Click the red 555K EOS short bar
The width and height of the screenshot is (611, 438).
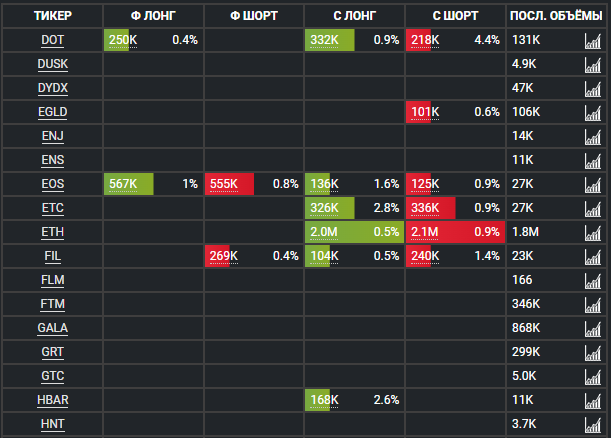tap(229, 184)
